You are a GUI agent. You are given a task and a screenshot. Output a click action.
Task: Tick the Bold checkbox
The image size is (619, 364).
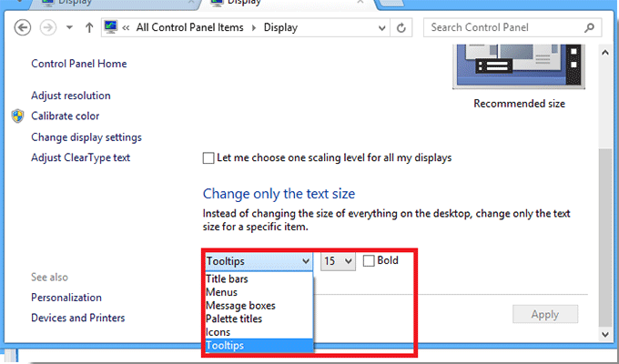pos(369,260)
